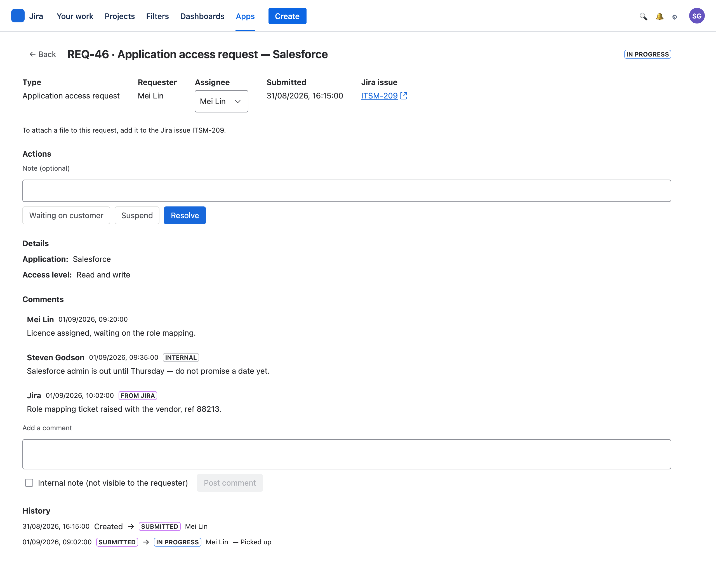
Task: Click the Create button
Action: tap(287, 16)
